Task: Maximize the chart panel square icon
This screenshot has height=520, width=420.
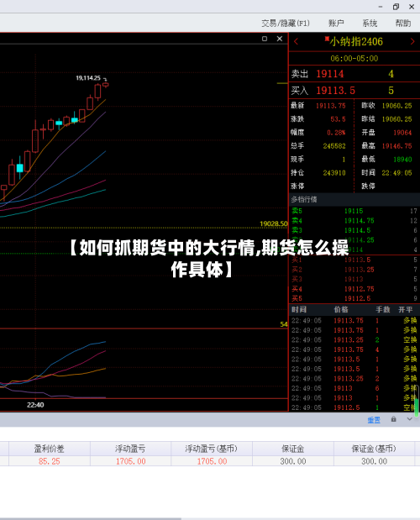Action: 265,39
